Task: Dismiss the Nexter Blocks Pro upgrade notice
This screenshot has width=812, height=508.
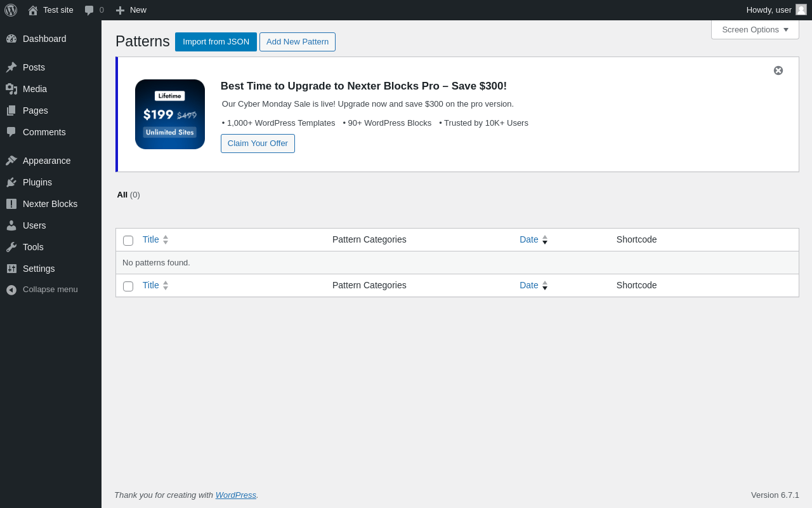Action: [778, 70]
